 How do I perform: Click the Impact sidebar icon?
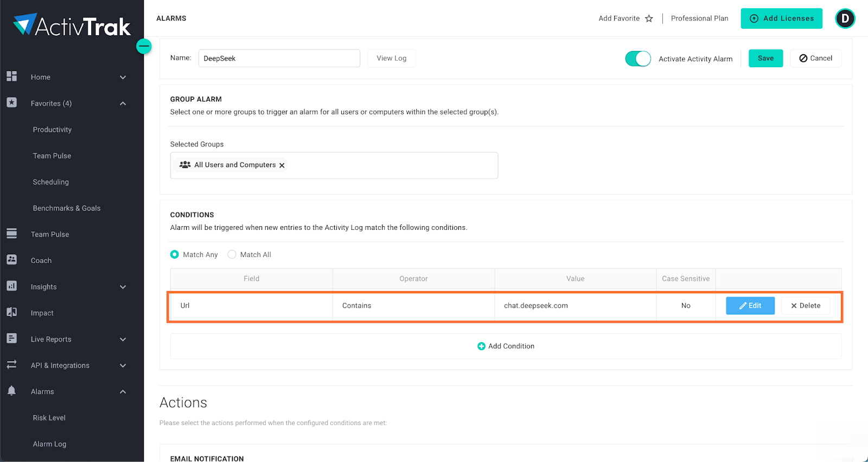[x=12, y=312]
